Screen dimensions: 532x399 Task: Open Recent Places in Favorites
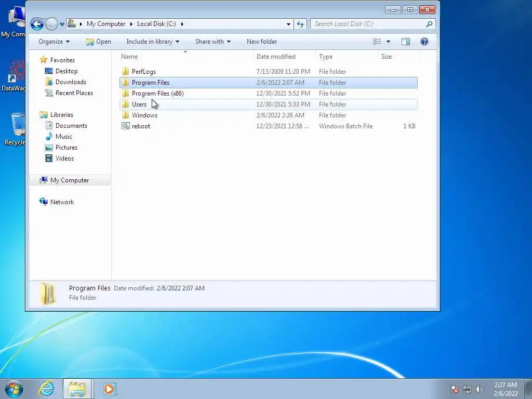[74, 92]
